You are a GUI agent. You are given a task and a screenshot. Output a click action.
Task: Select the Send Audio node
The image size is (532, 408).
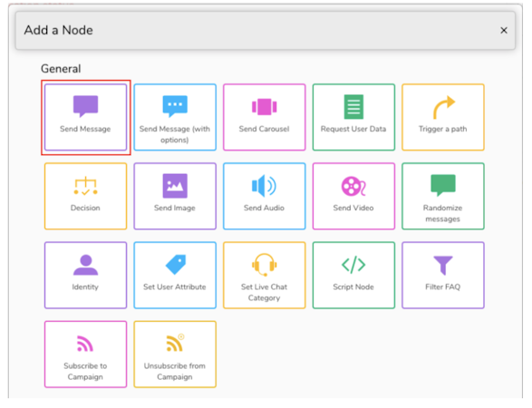(264, 196)
